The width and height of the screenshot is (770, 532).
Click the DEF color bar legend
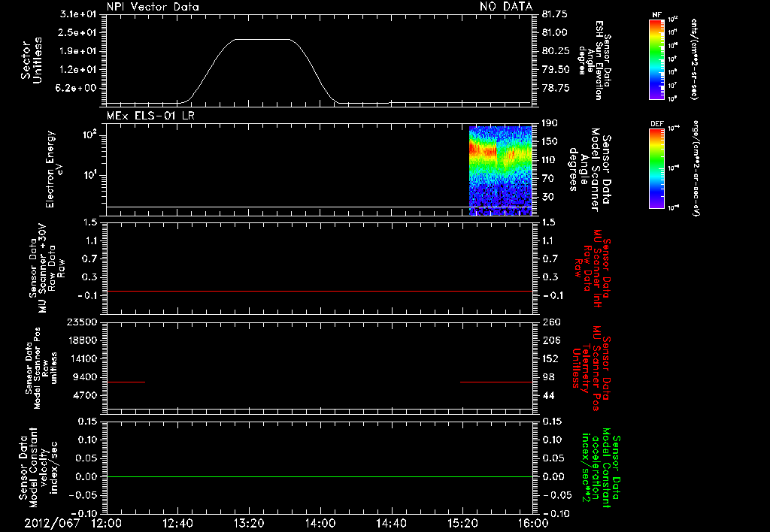point(656,168)
